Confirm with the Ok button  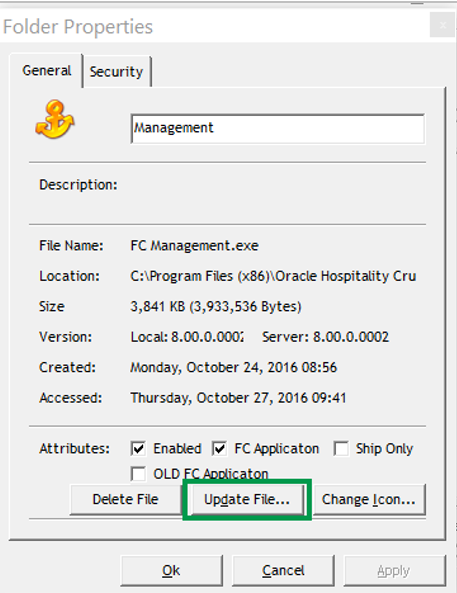coord(171,570)
